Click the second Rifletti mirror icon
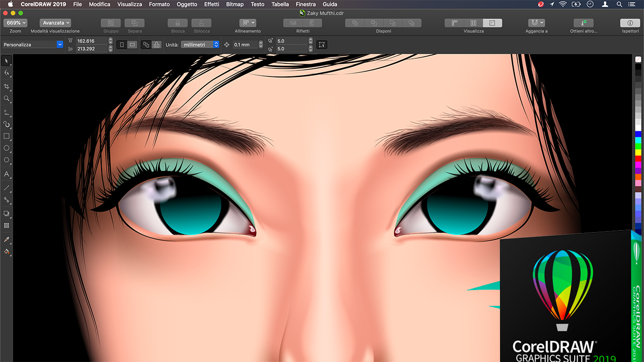Image resolution: width=644 pixels, height=362 pixels. [x=312, y=23]
